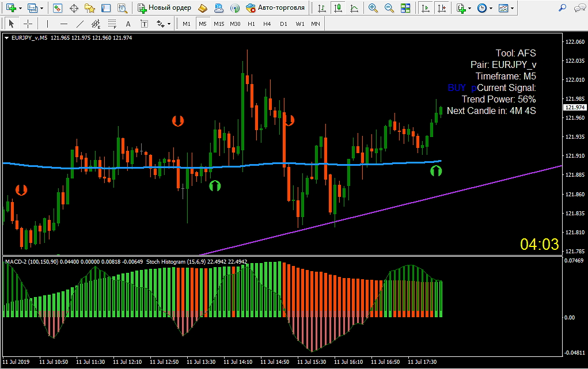Open the cloud virtual hosting icon
This screenshot has width=588, height=369.
click(219, 8)
